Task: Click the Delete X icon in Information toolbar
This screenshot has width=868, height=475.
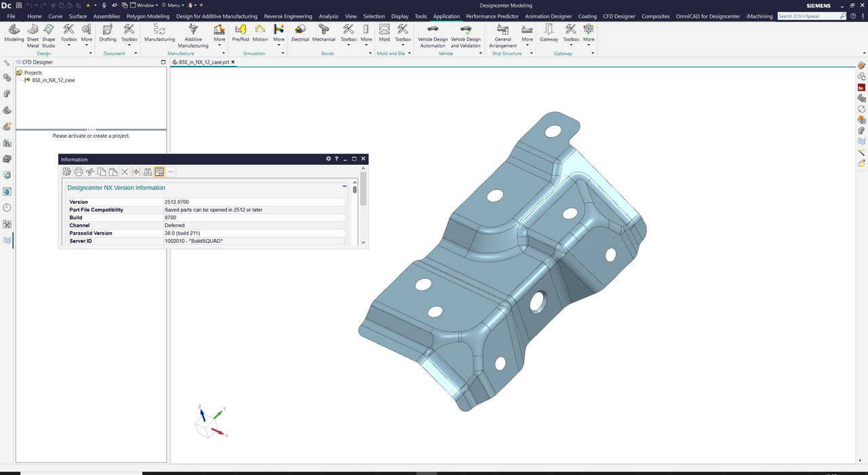Action: click(125, 172)
